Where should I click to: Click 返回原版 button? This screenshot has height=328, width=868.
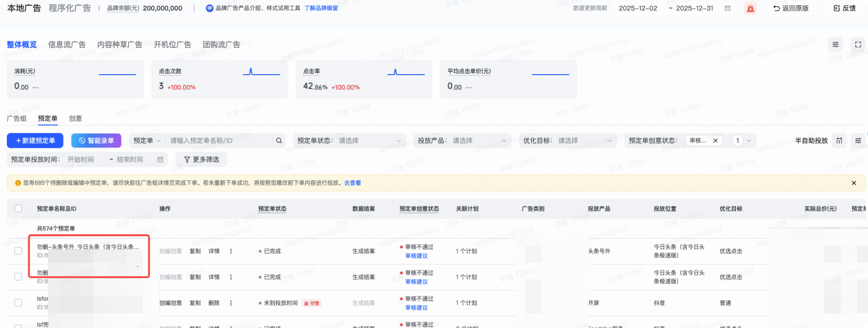point(791,8)
